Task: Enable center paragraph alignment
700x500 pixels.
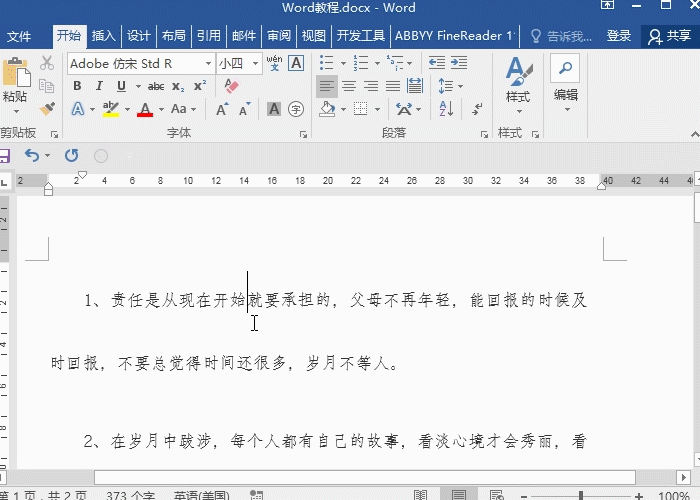Action: 348,86
